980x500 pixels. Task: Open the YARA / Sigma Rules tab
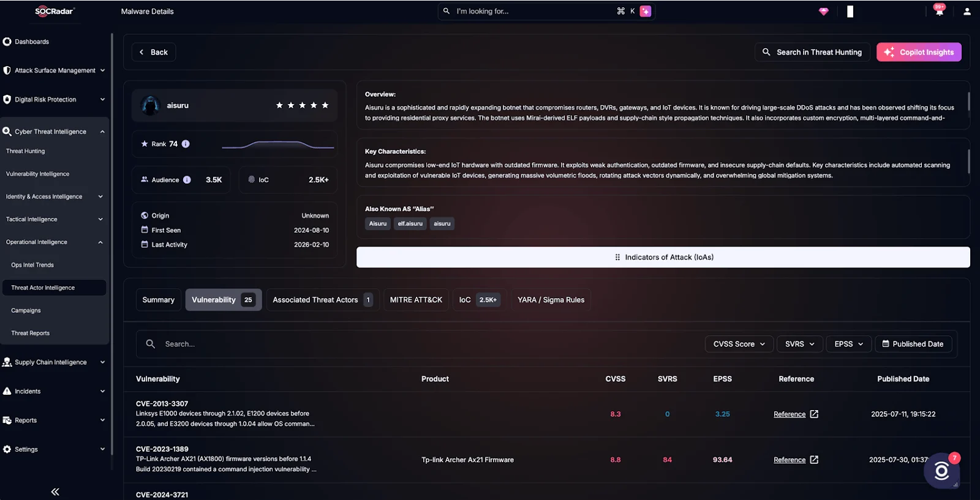point(551,300)
